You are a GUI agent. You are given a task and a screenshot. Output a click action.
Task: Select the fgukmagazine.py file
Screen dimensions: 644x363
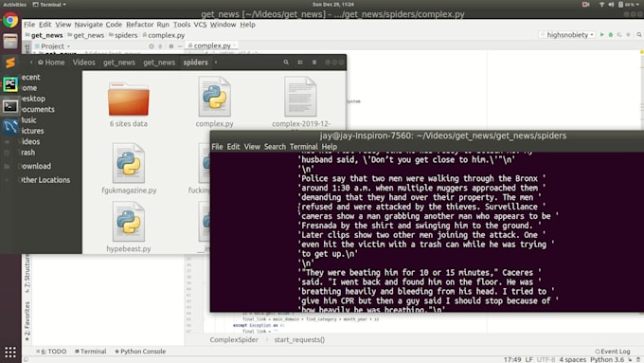(129, 163)
